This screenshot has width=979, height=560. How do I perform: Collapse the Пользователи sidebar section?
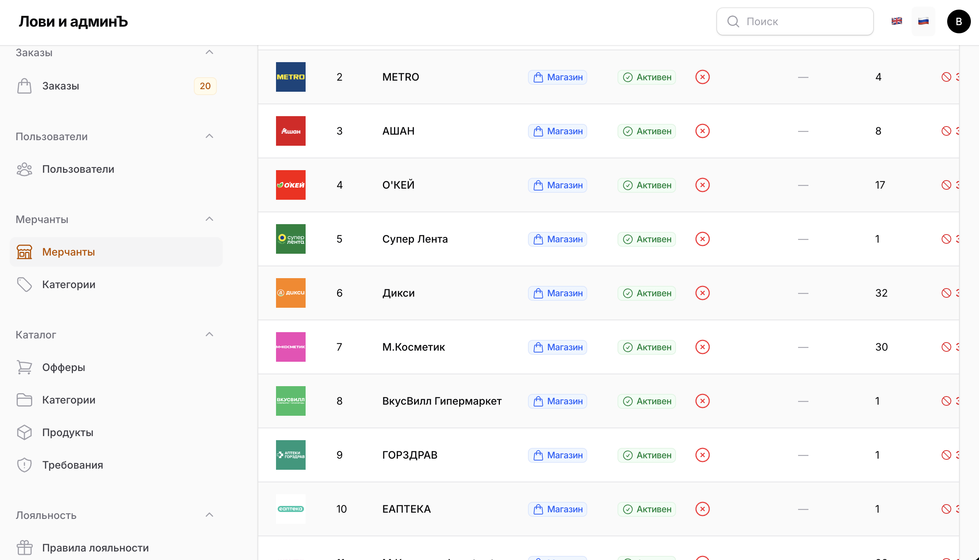(209, 136)
